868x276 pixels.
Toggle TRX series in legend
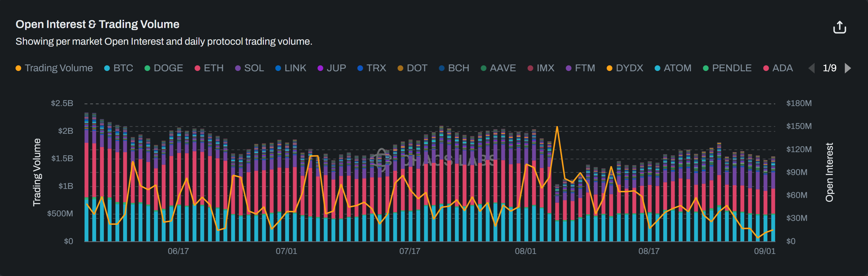coord(372,68)
